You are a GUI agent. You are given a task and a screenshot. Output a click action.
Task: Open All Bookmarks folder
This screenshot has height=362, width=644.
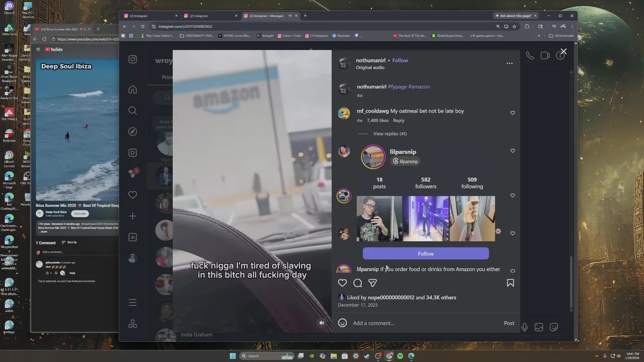pyautogui.click(x=561, y=36)
